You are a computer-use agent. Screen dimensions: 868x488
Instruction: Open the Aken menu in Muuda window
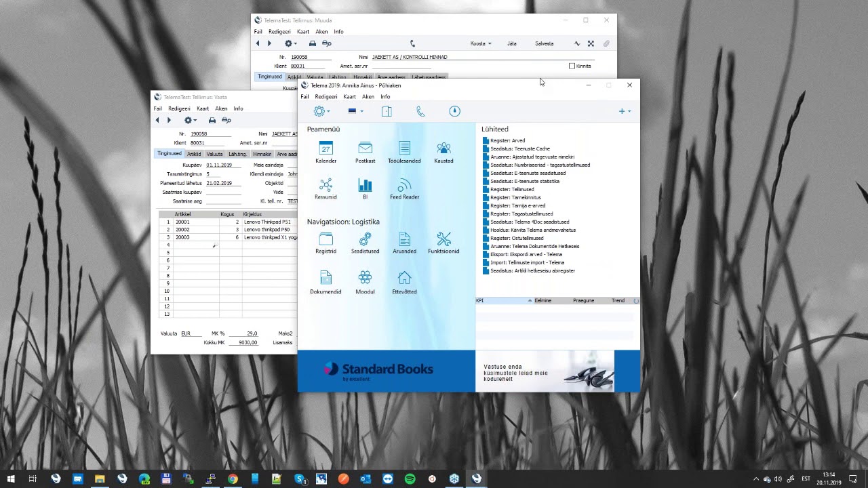tap(321, 32)
